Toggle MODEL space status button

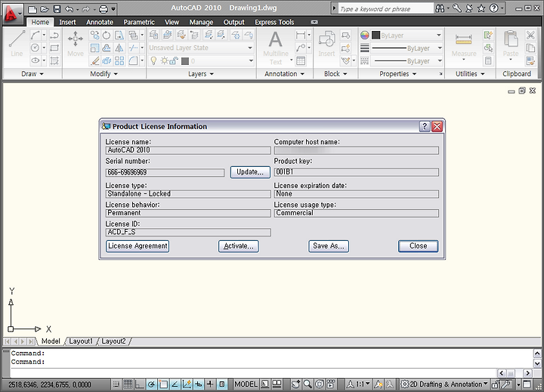(x=246, y=384)
